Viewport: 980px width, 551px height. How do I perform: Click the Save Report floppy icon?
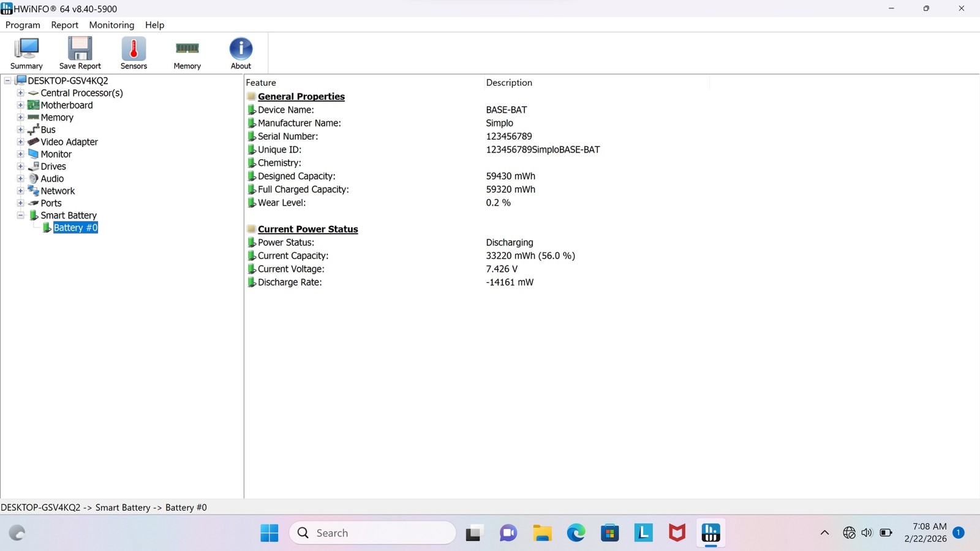click(x=80, y=53)
